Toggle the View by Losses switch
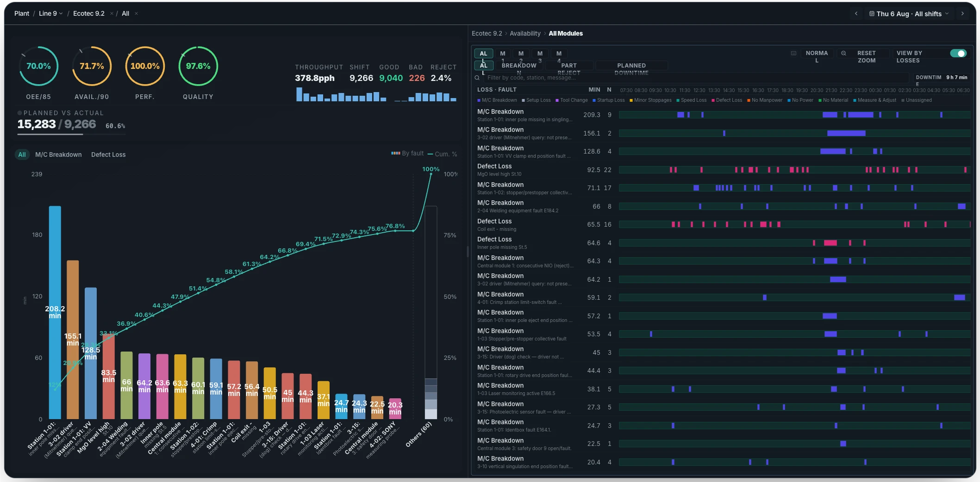This screenshot has height=482, width=980. (x=958, y=53)
